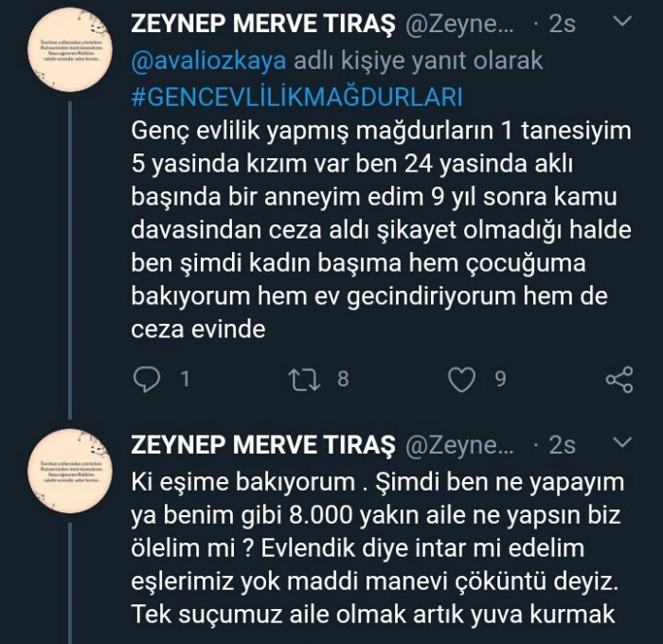The width and height of the screenshot is (663, 644).
Task: Click the retweet count showing 8
Action: 343,380
